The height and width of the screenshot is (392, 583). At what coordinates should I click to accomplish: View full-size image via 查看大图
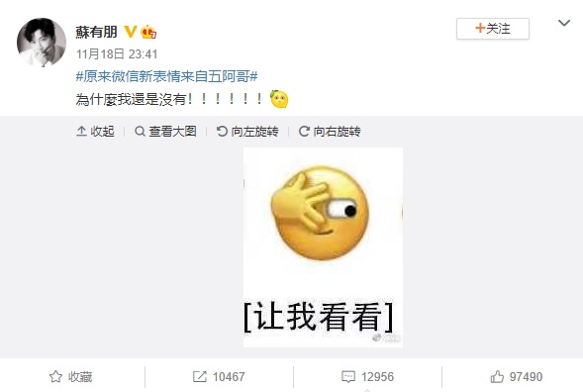click(165, 132)
